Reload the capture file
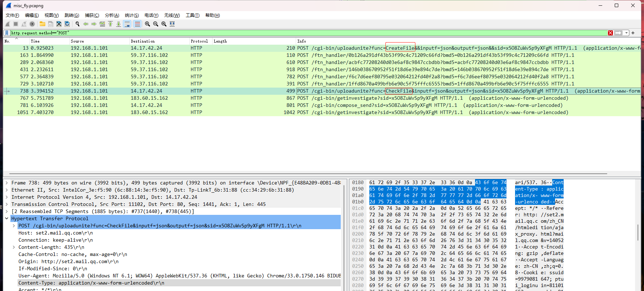This screenshot has height=291, width=644. click(67, 24)
